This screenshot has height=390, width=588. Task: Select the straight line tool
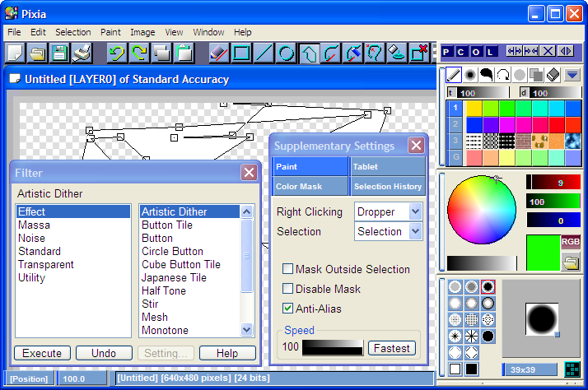tap(264, 53)
